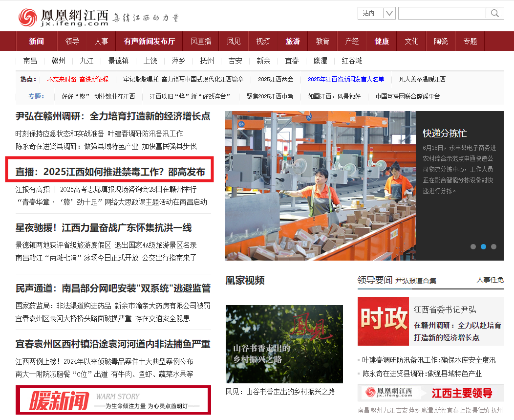514x420 pixels.
Task: Select the 萍乡 city link
Action: [x=178, y=61]
